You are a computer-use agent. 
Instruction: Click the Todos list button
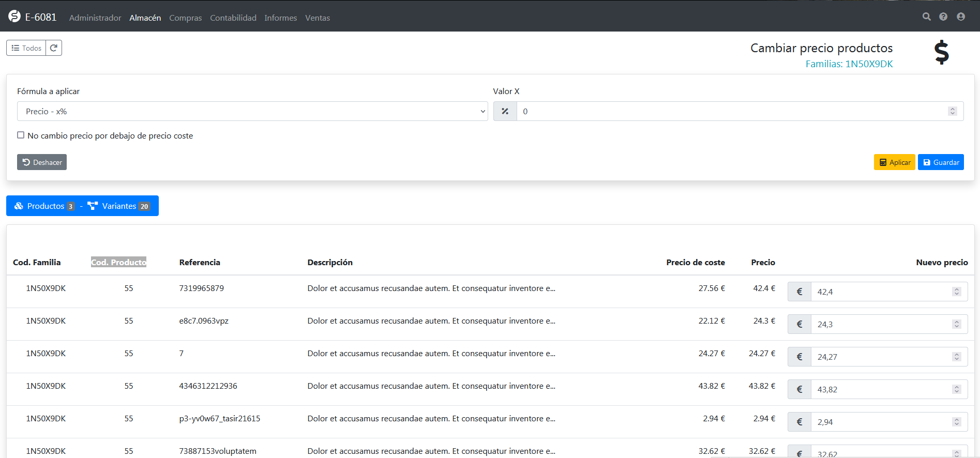(26, 48)
